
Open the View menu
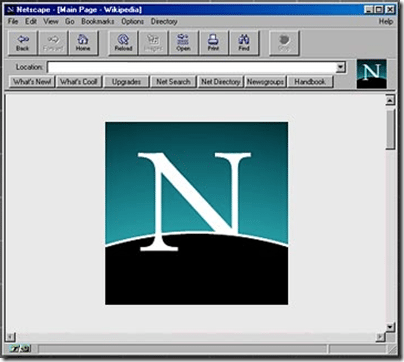(51, 21)
